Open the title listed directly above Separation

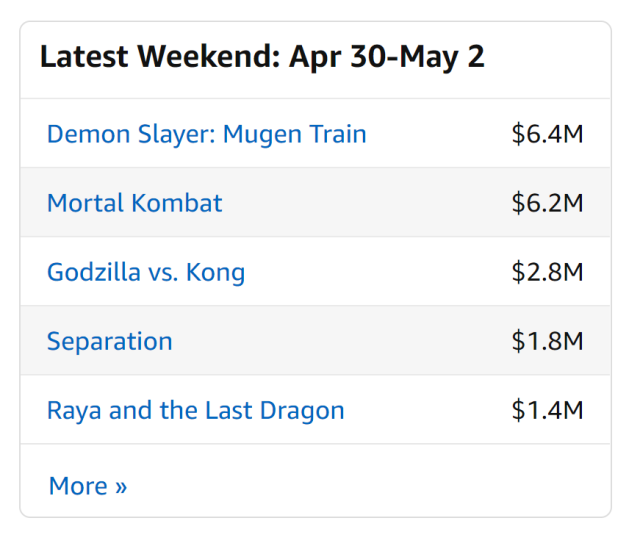click(x=145, y=272)
